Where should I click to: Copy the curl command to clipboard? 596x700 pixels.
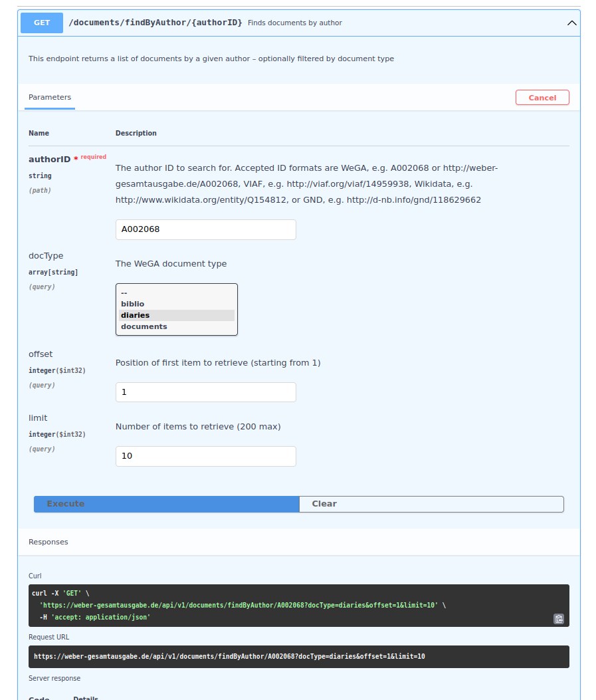click(x=559, y=619)
